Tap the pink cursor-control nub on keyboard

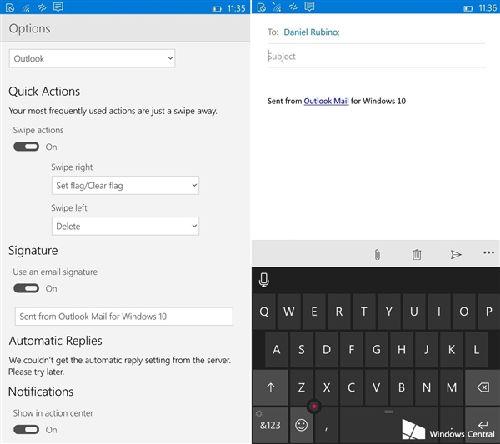pyautogui.click(x=314, y=406)
